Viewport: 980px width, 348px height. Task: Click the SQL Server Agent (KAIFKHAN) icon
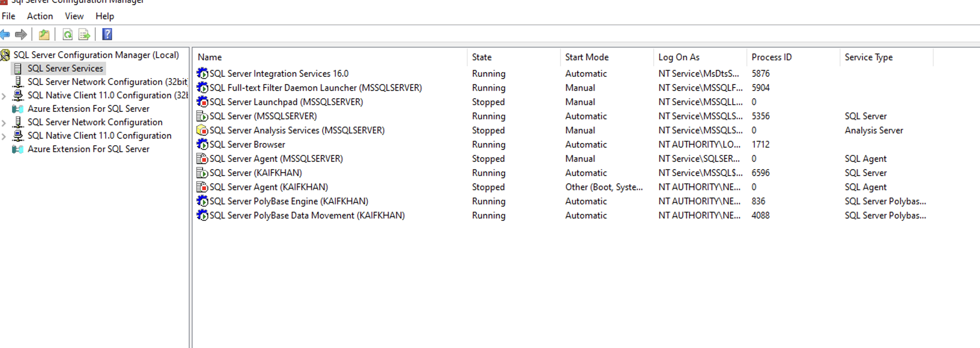(202, 187)
